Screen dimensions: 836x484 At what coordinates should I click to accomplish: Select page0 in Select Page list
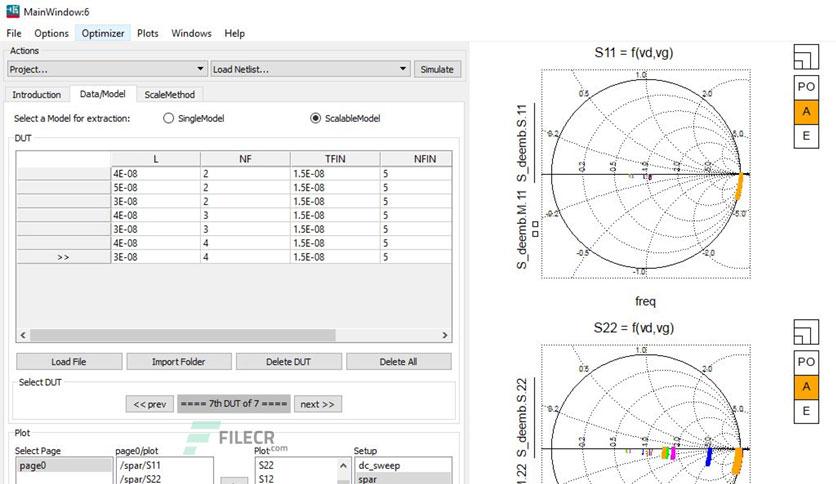pos(64,465)
